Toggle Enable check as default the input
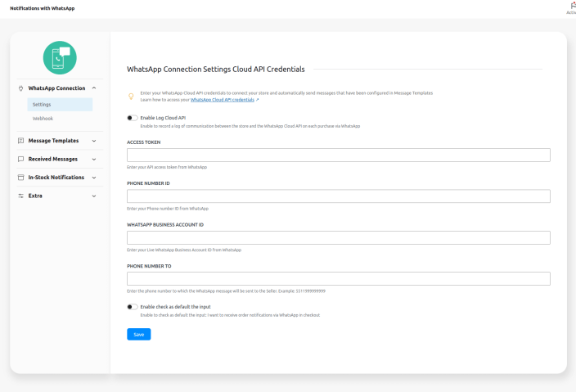Screen dimensions: 576x392 (x=133, y=307)
